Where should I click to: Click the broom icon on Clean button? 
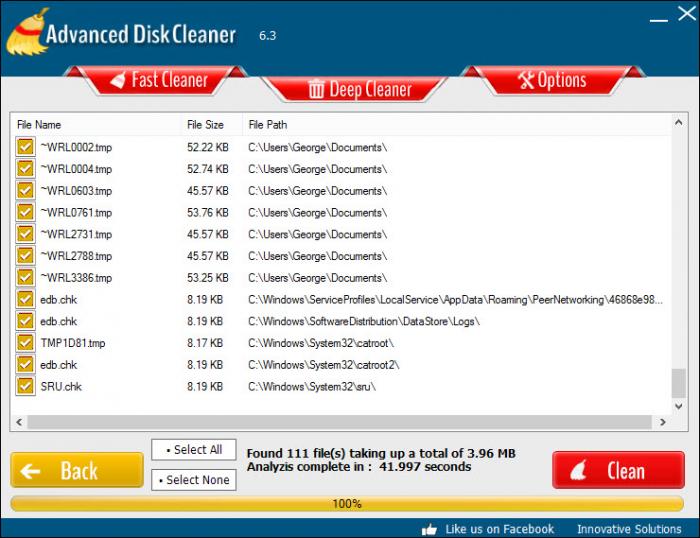pos(578,471)
